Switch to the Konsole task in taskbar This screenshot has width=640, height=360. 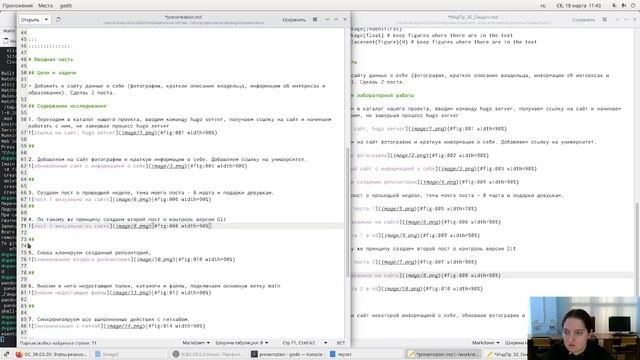[x=287, y=354]
